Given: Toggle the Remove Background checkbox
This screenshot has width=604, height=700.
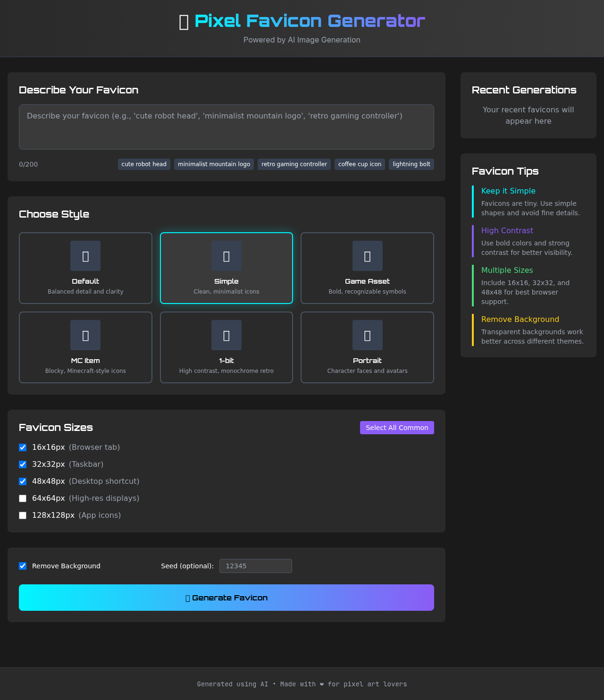Looking at the screenshot, I should tap(23, 566).
